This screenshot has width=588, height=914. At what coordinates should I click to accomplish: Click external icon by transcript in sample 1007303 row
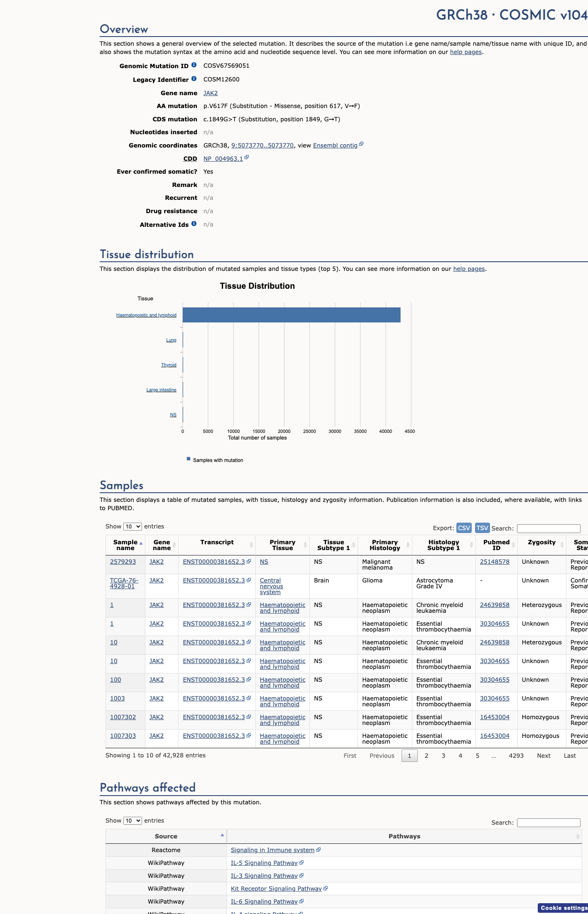coord(249,735)
